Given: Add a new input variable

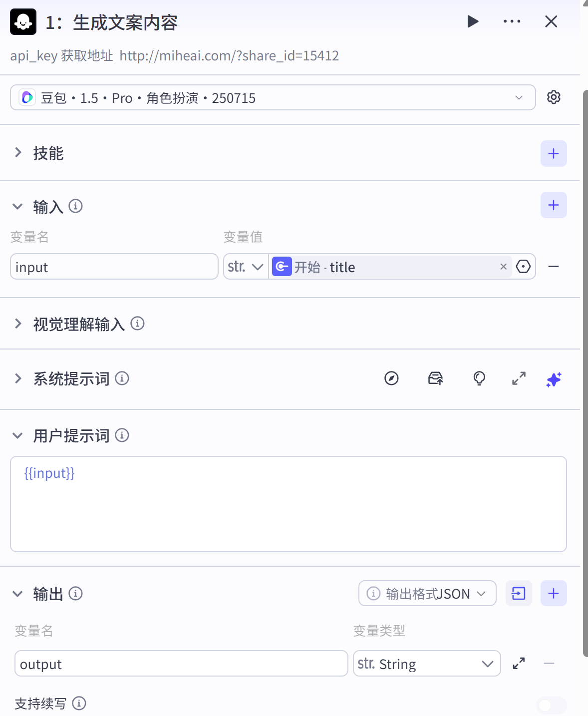Looking at the screenshot, I should [x=554, y=205].
